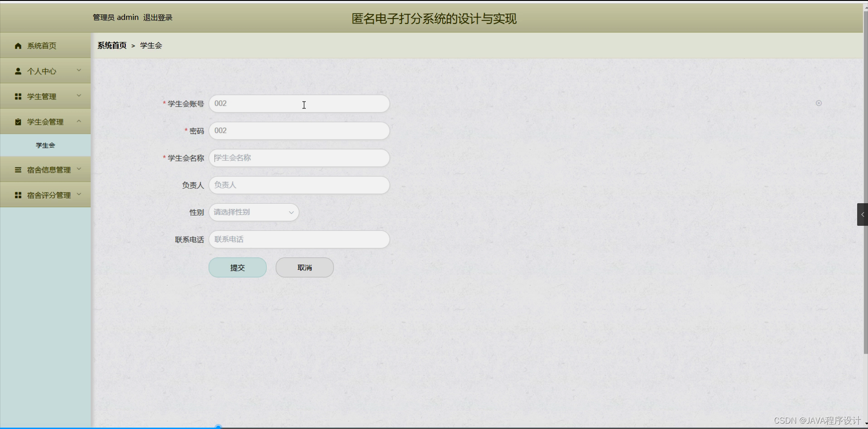
Task: Click the collapse arrow on right screen edge
Action: (863, 214)
